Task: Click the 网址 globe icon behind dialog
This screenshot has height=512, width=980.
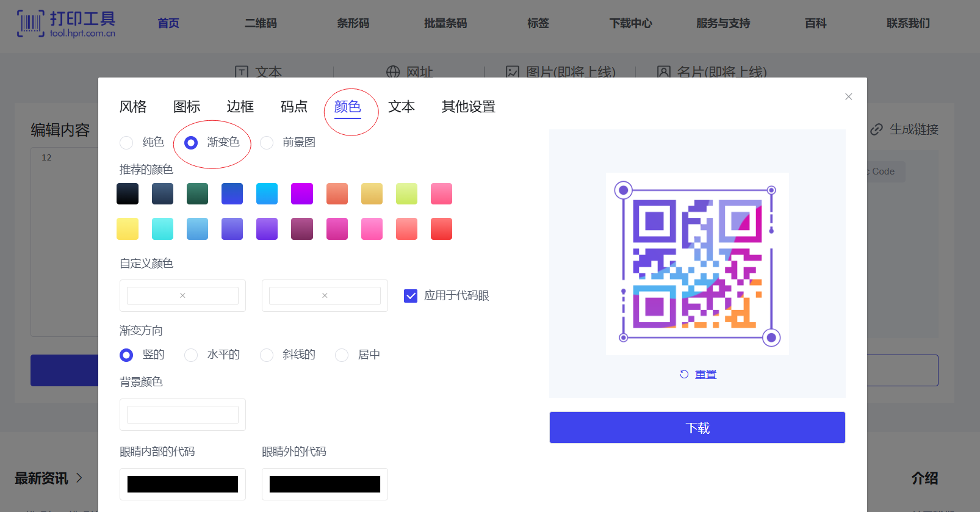Action: [x=393, y=72]
